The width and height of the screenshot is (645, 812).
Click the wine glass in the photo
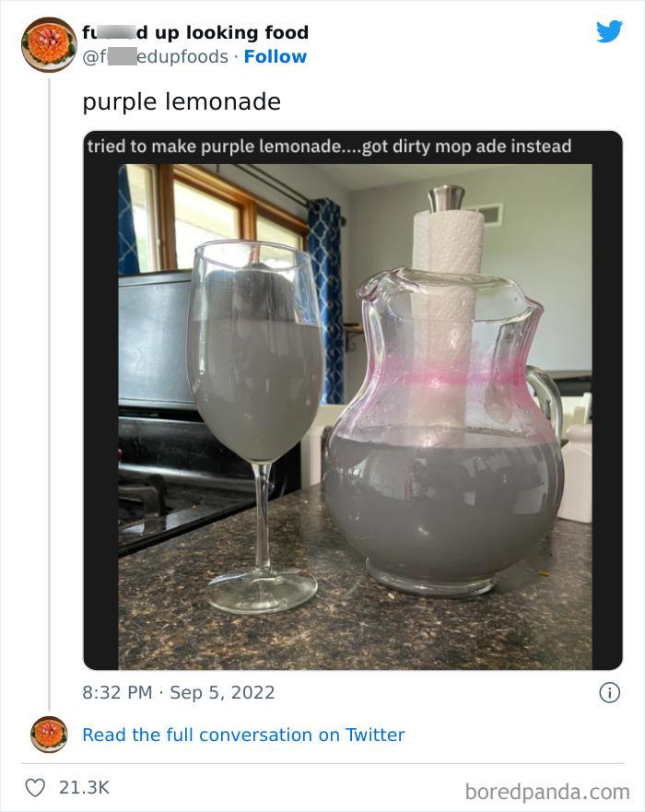[x=254, y=387]
